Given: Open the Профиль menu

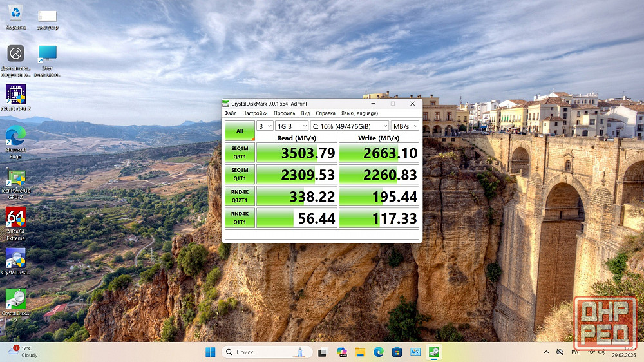Looking at the screenshot, I should tap(285, 113).
